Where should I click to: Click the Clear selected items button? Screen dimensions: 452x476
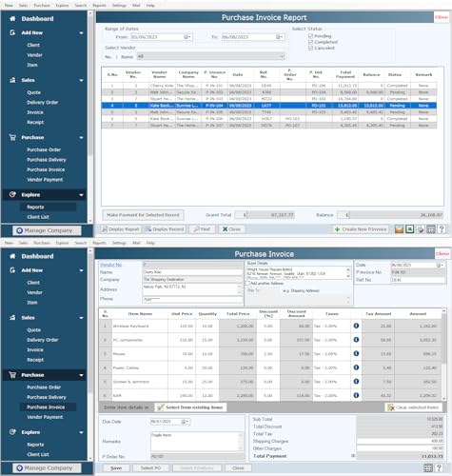coord(413,407)
